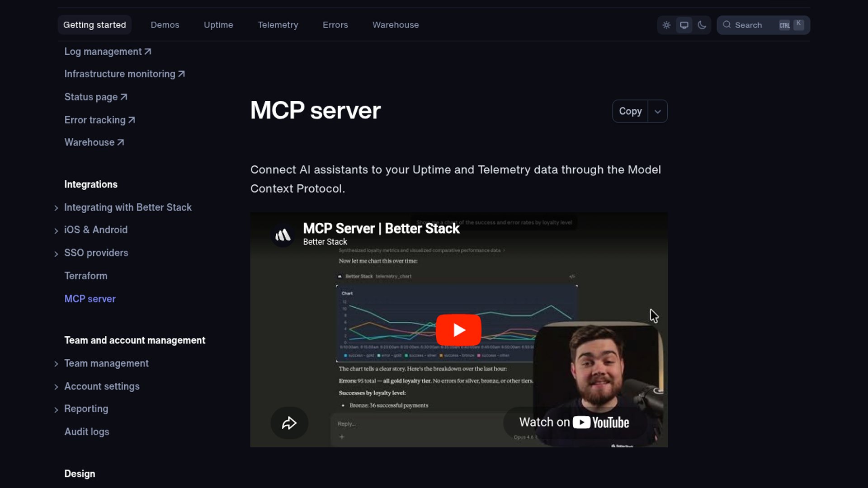Expand iOS & Android section chevron
The width and height of the screenshot is (868, 488).
(56, 231)
